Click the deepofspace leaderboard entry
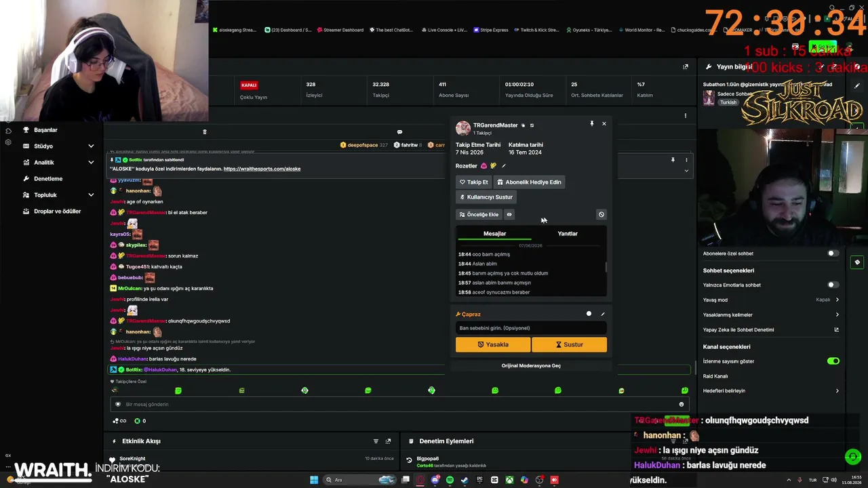Viewport: 868px width, 488px height. tap(364, 145)
